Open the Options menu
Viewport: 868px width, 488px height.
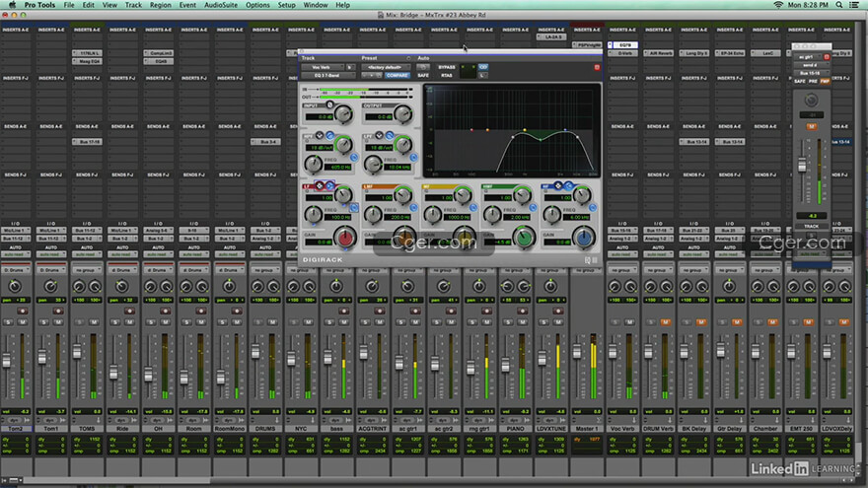(257, 5)
